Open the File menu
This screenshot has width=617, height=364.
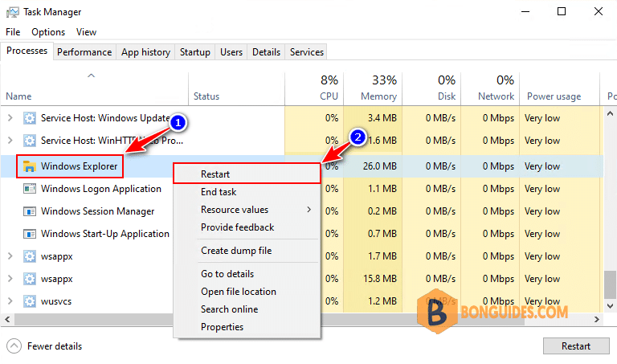click(13, 32)
